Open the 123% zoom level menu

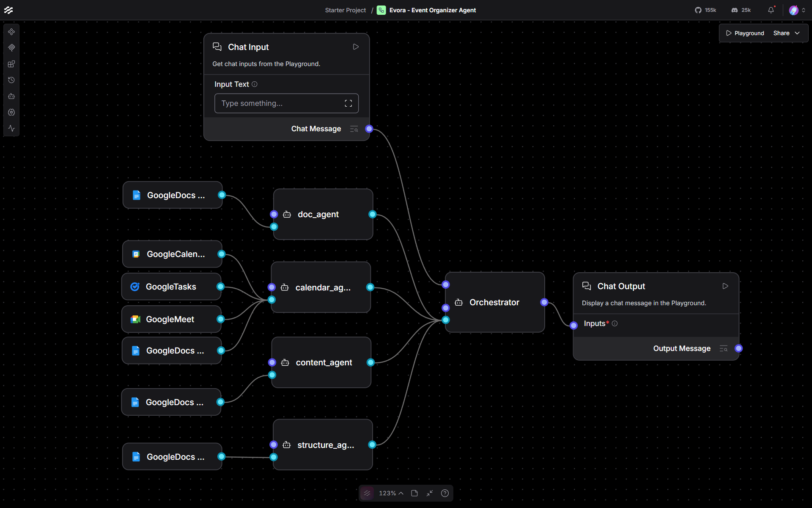(x=391, y=493)
